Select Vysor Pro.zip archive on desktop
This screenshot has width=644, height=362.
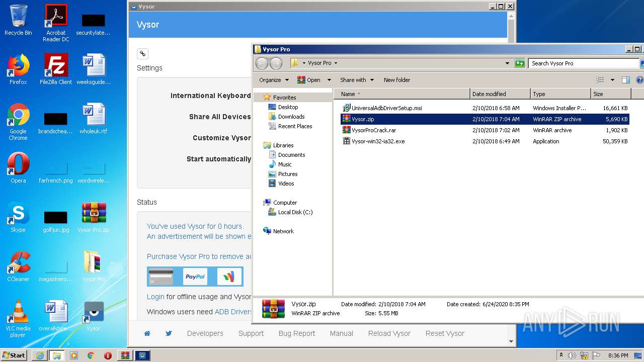94,217
